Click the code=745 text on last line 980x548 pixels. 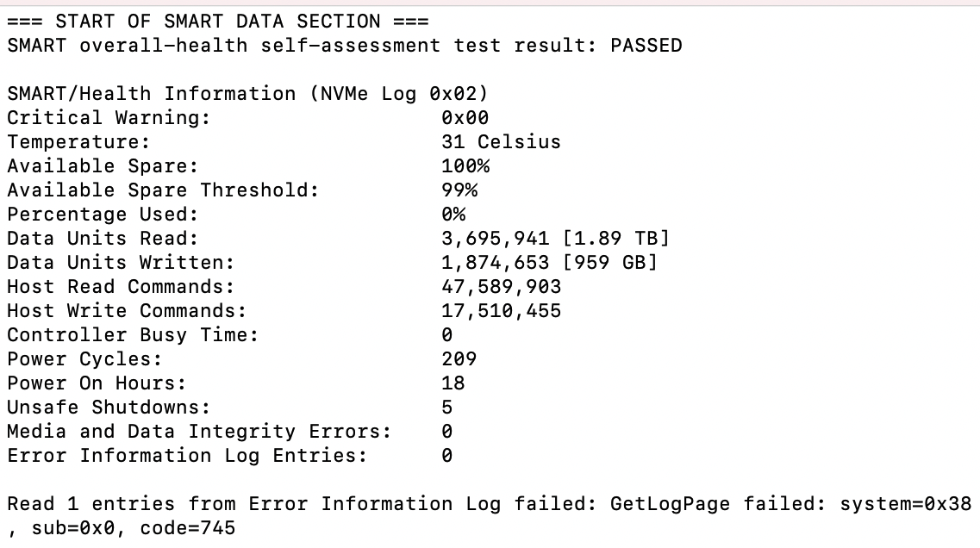click(x=188, y=528)
